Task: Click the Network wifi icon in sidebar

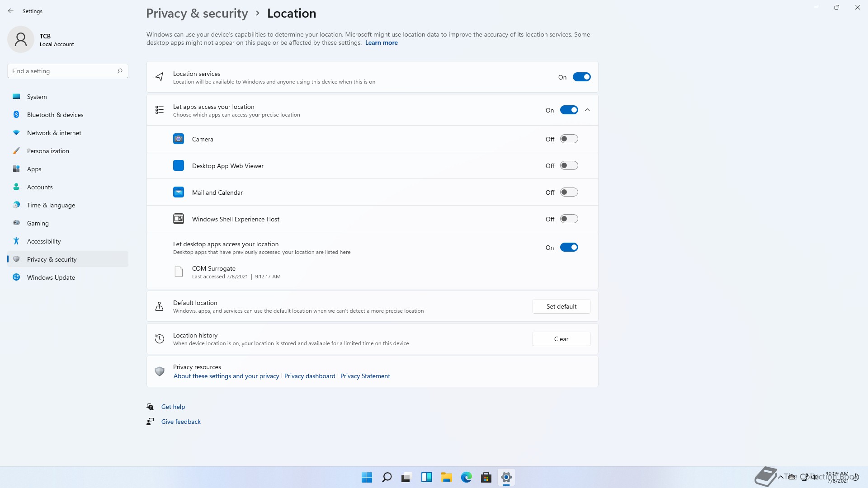Action: coord(16,132)
